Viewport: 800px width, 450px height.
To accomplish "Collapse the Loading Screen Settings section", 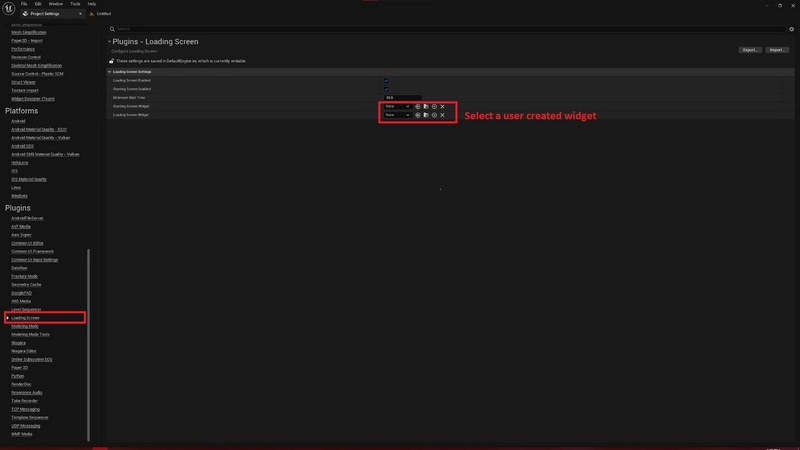I will pos(110,72).
